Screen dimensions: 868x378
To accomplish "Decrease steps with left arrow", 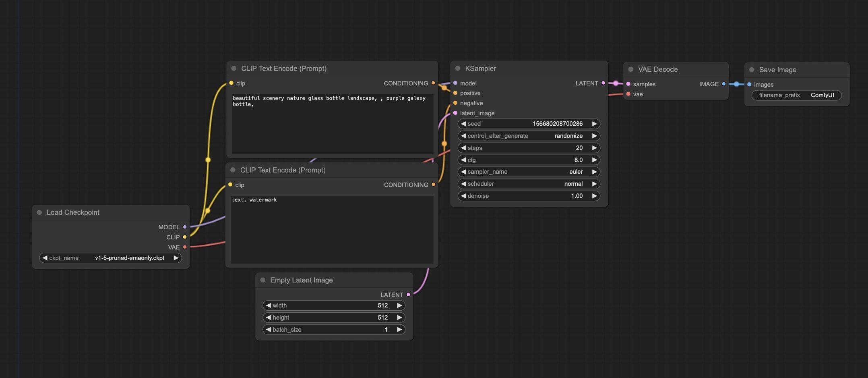I will 463,148.
